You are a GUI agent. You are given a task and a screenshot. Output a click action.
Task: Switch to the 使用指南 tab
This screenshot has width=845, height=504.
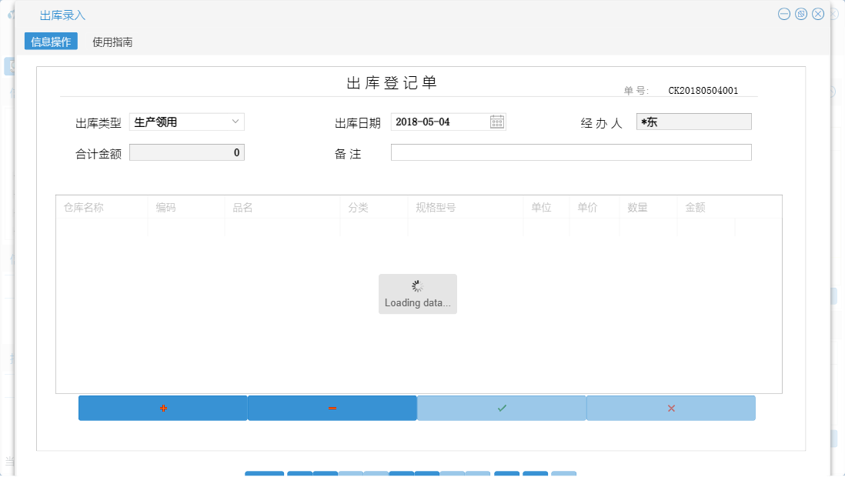[x=112, y=42]
